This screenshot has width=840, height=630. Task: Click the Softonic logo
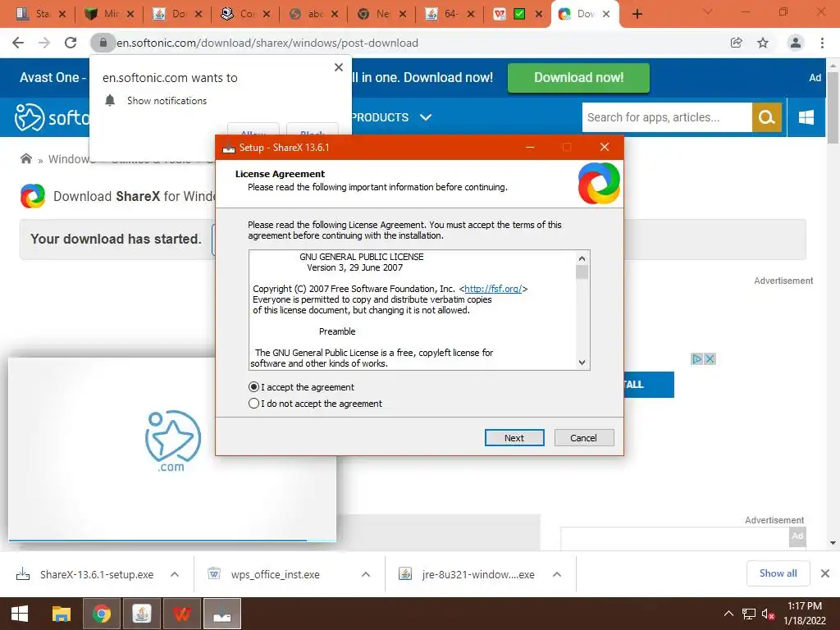coord(52,116)
